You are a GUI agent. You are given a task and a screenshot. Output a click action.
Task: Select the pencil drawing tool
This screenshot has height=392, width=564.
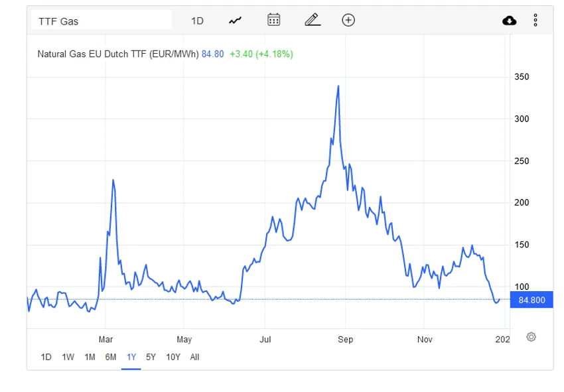click(313, 20)
